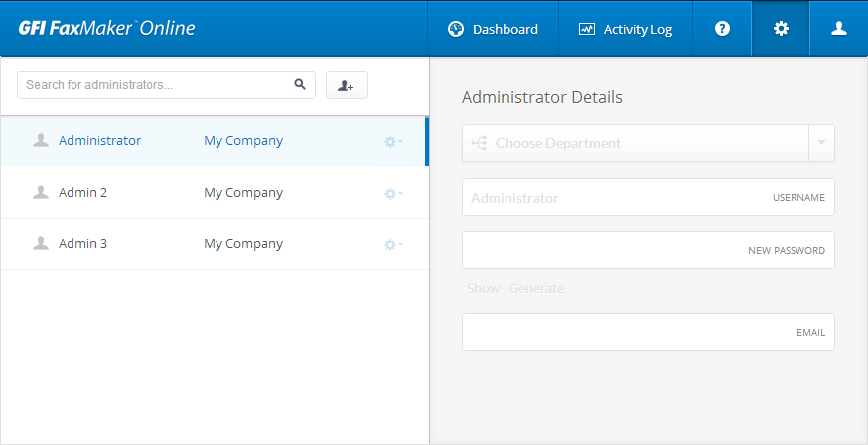Screen dimensions: 868x445
Task: Open gear dropdown for Administrator row
Action: pyautogui.click(x=393, y=142)
